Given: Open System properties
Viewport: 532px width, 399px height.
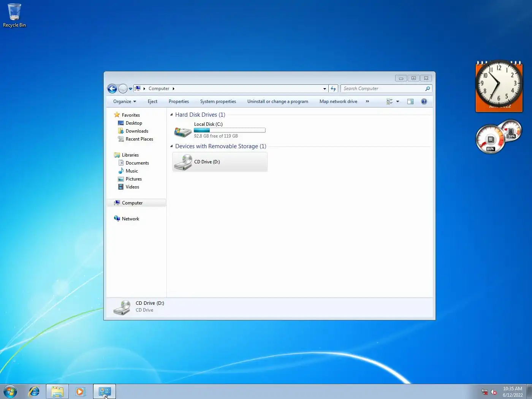Looking at the screenshot, I should [218, 101].
